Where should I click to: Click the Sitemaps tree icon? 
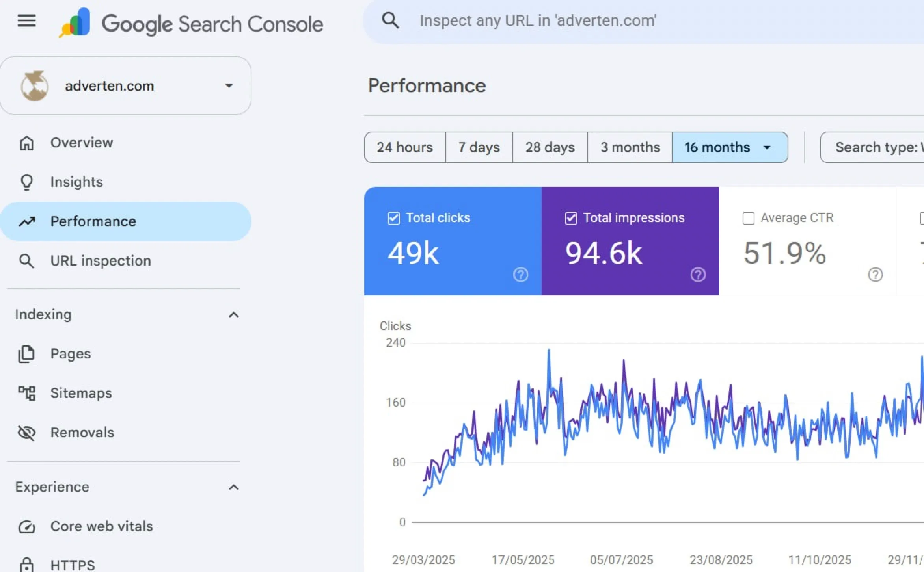[27, 393]
